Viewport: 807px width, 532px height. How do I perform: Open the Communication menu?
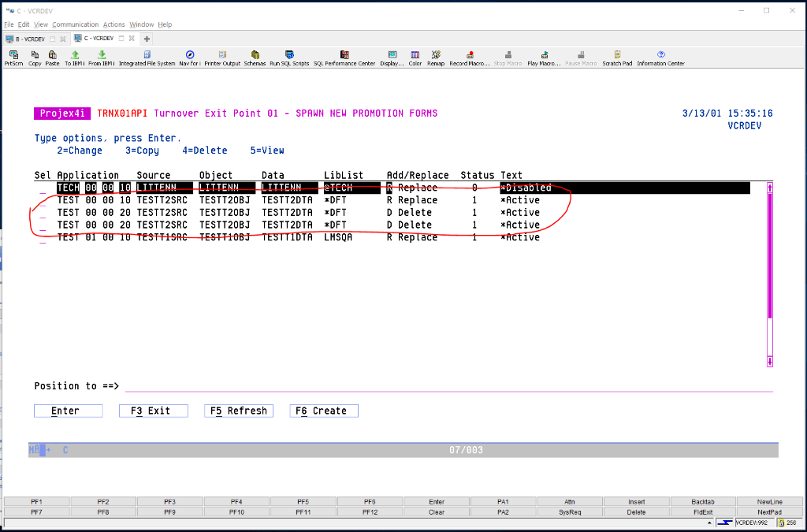pyautogui.click(x=75, y=24)
